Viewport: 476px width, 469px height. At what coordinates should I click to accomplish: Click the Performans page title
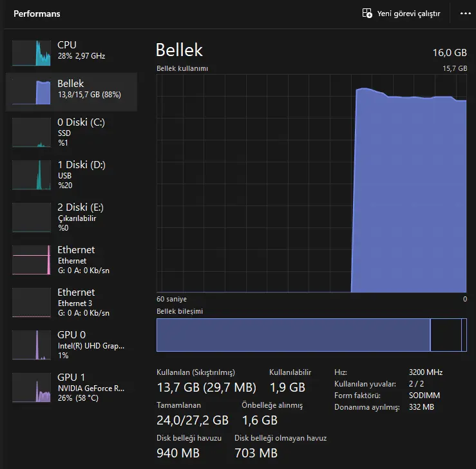(x=37, y=14)
